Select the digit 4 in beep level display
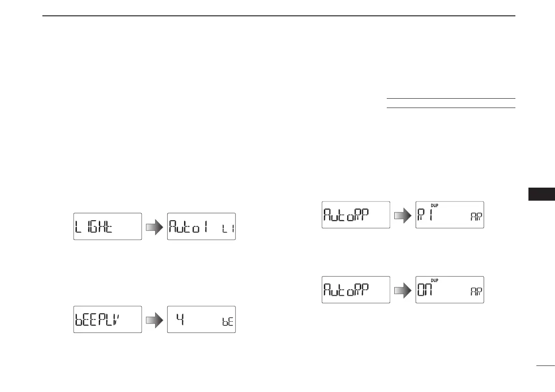Screen dimensions: 555x392 point(180,319)
